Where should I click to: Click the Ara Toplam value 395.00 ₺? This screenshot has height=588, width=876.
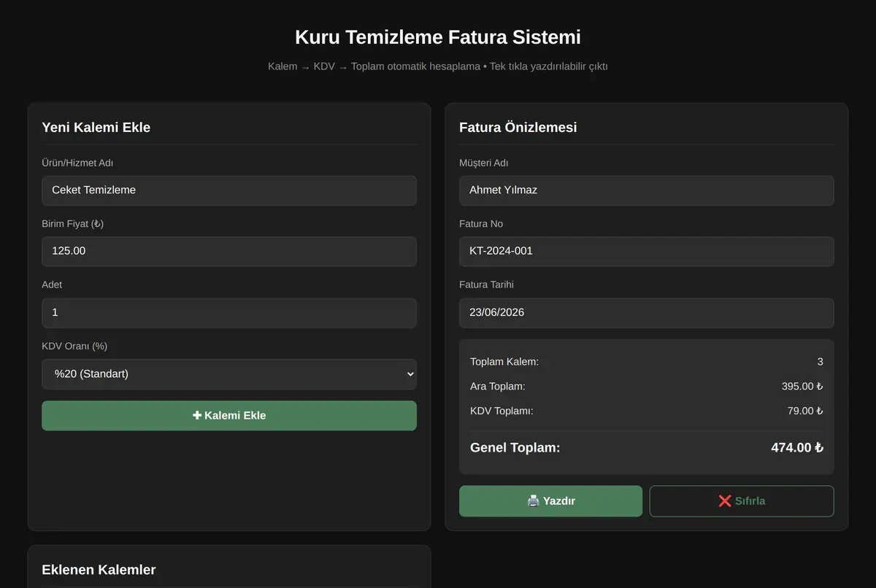[x=802, y=387]
